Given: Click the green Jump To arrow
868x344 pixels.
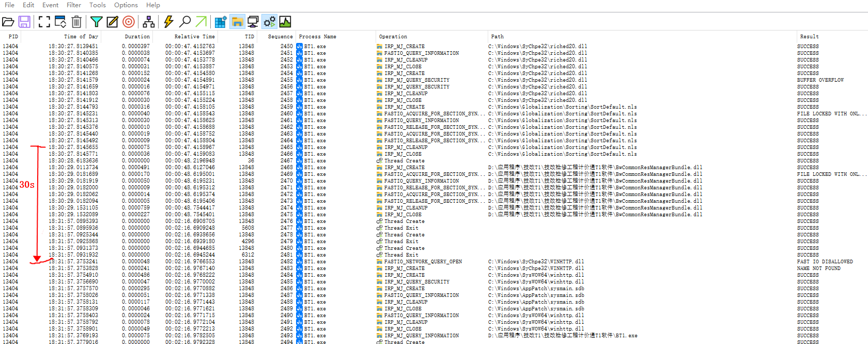Looking at the screenshot, I should pyautogui.click(x=201, y=22).
